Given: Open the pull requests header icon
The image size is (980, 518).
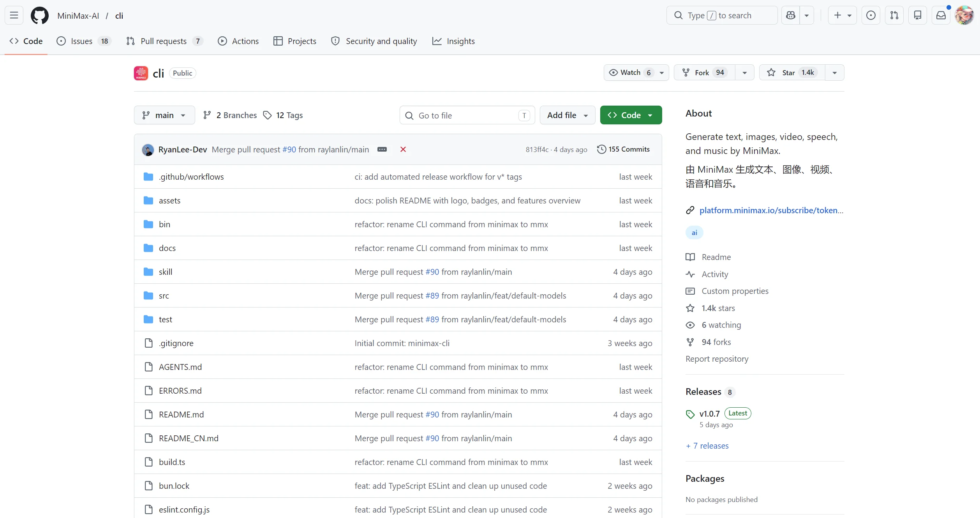Looking at the screenshot, I should coord(894,16).
